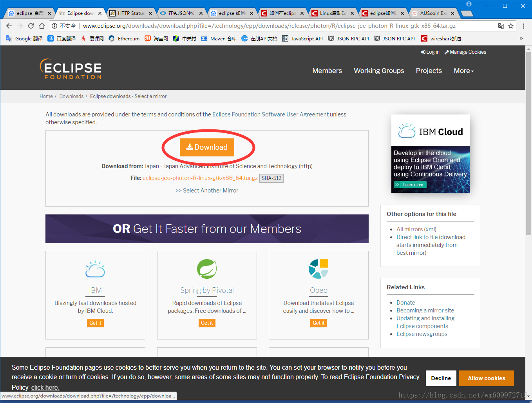Open a new browser tab
This screenshot has height=403, width=532.
[467, 13]
